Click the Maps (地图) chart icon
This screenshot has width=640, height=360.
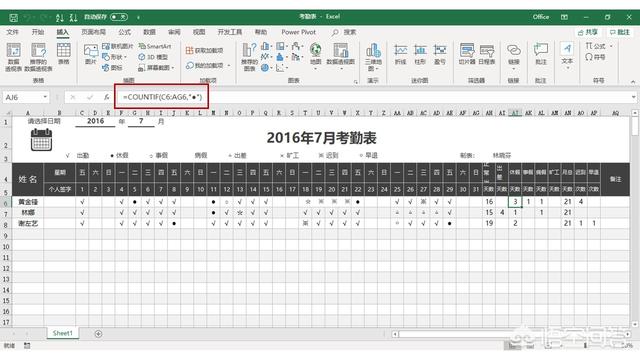tap(315, 56)
